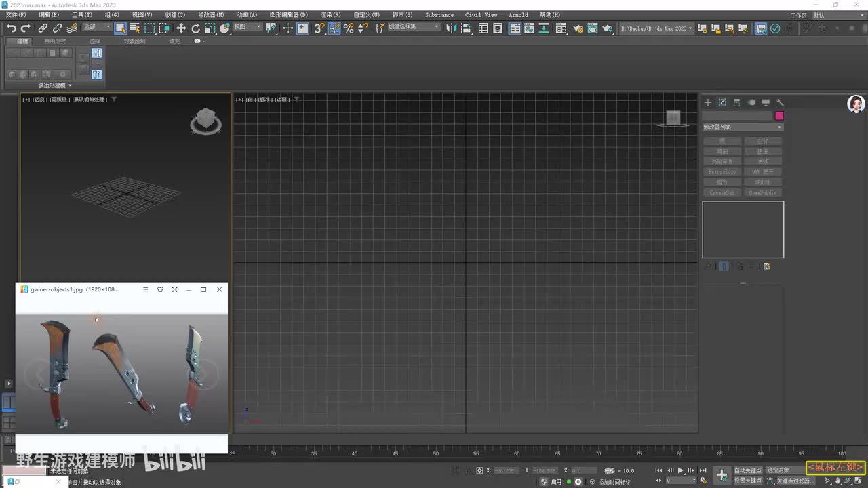Screen dimensions: 868x488
Task: Open the Utilities wrench panel icon
Action: point(780,102)
